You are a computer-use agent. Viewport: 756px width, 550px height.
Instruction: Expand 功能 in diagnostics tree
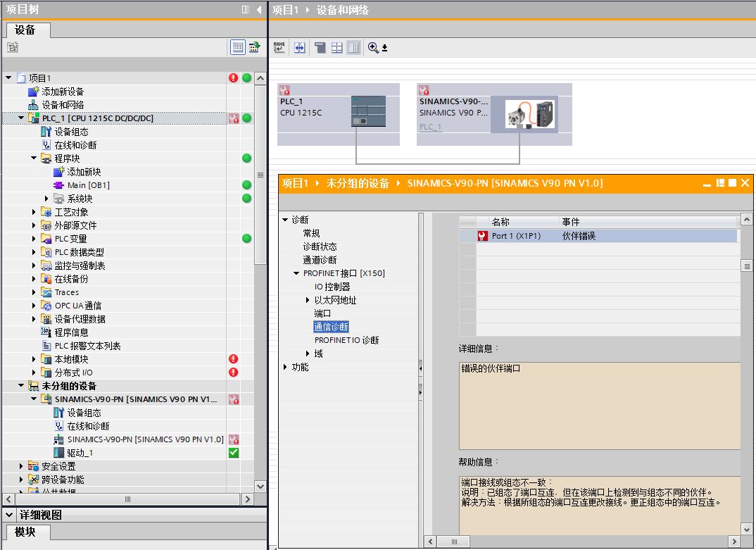285,367
